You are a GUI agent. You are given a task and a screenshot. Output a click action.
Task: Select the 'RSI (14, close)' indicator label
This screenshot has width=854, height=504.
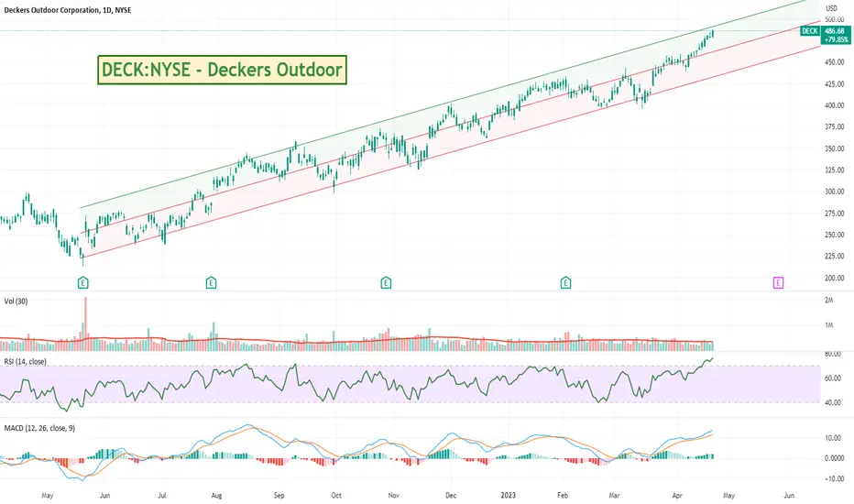[25, 362]
